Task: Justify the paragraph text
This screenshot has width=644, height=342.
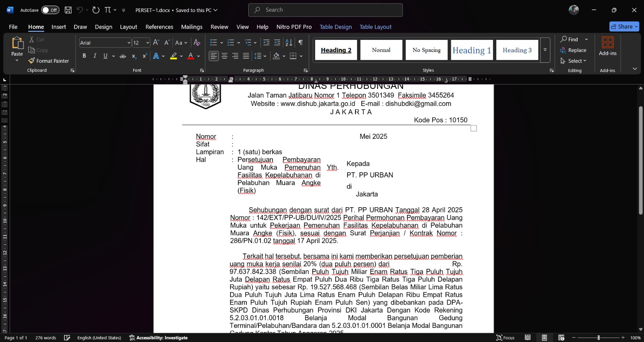Action: 246,56
